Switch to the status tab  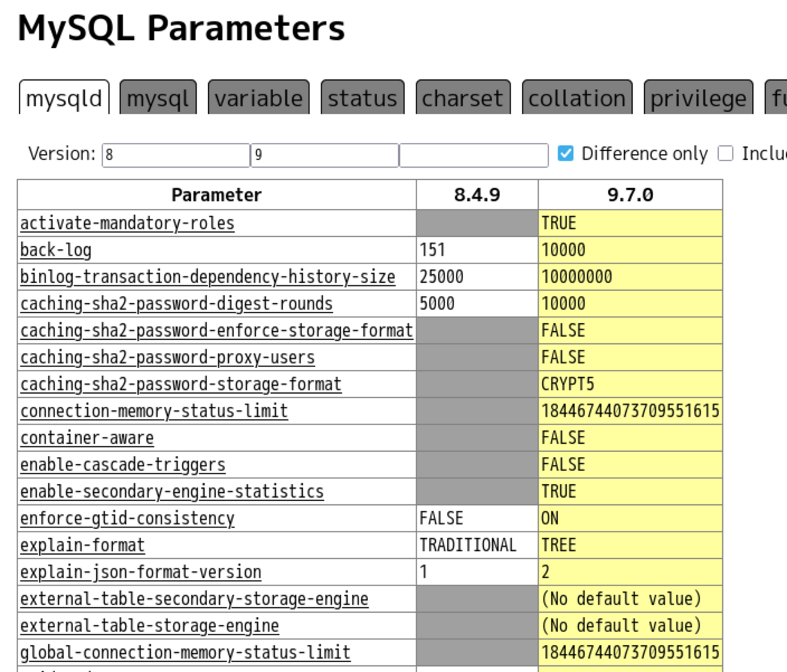[362, 97]
